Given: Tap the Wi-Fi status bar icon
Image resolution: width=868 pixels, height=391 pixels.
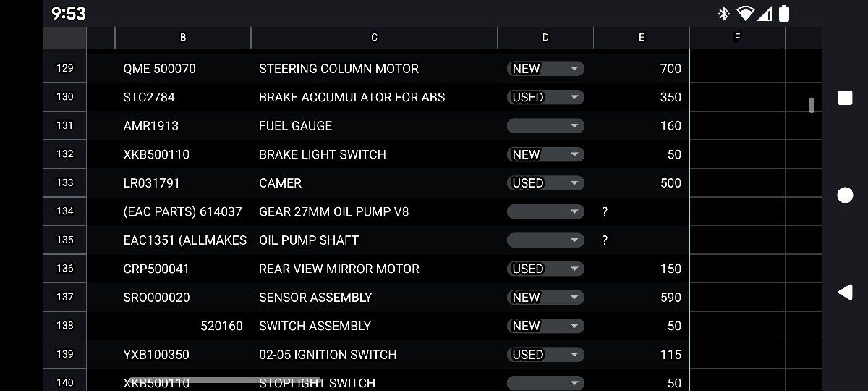Looking at the screenshot, I should (x=745, y=13).
